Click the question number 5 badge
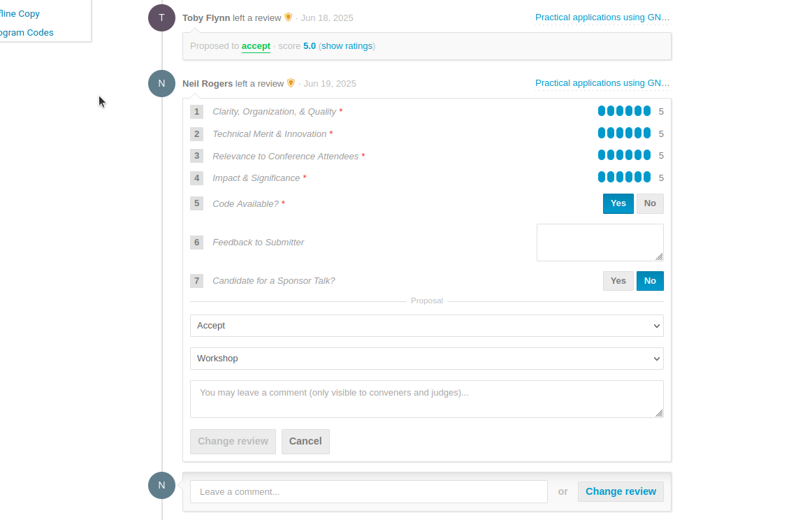Viewport: 812px width, 520px height. click(x=197, y=203)
